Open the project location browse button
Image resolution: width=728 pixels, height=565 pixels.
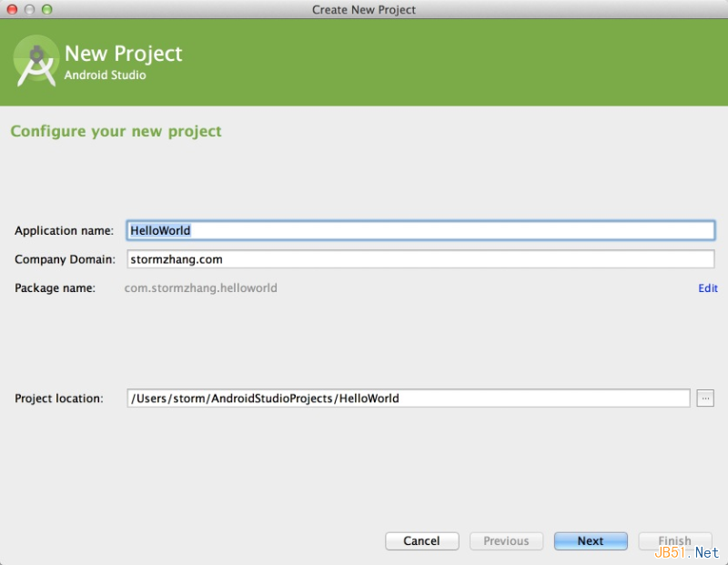704,399
